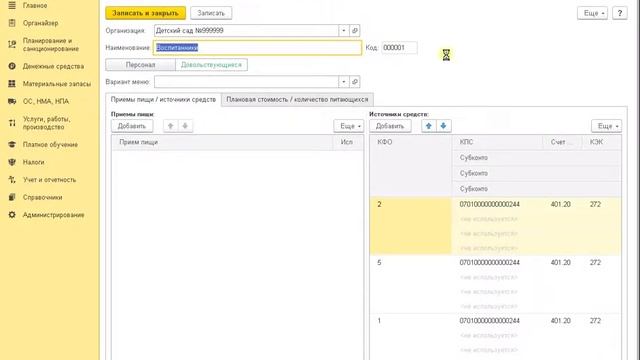Viewport: 640px width, 360px height.
Task: Open the Вариант меню item with the link icon
Action: point(355,82)
